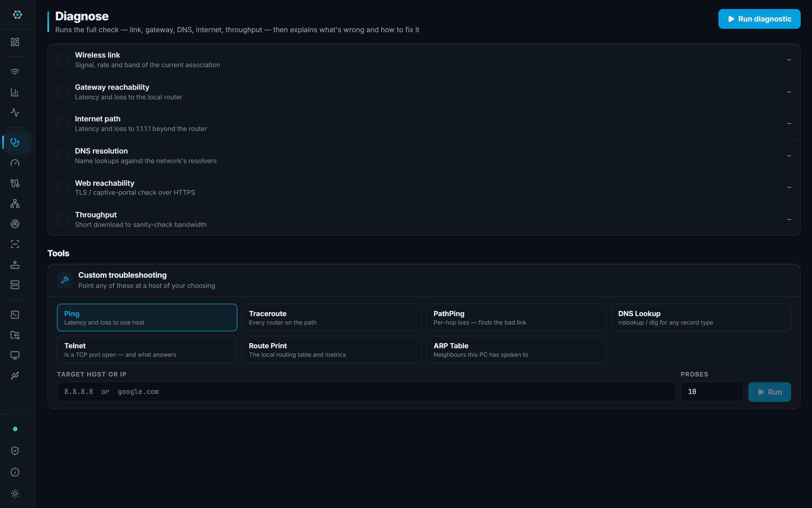This screenshot has height=508, width=812.
Task: Expand the DNS resolution row dash
Action: [x=789, y=156]
